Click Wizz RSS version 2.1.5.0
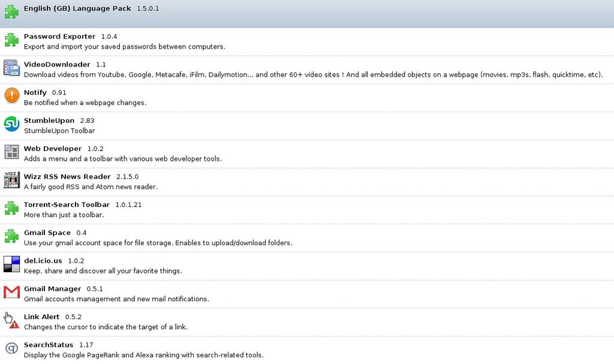 (127, 177)
